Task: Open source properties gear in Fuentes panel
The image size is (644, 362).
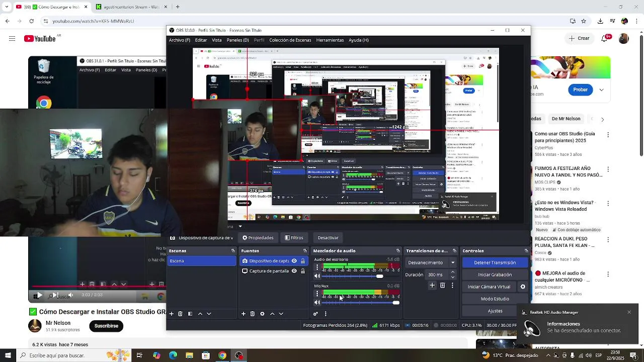Action: tap(262, 314)
